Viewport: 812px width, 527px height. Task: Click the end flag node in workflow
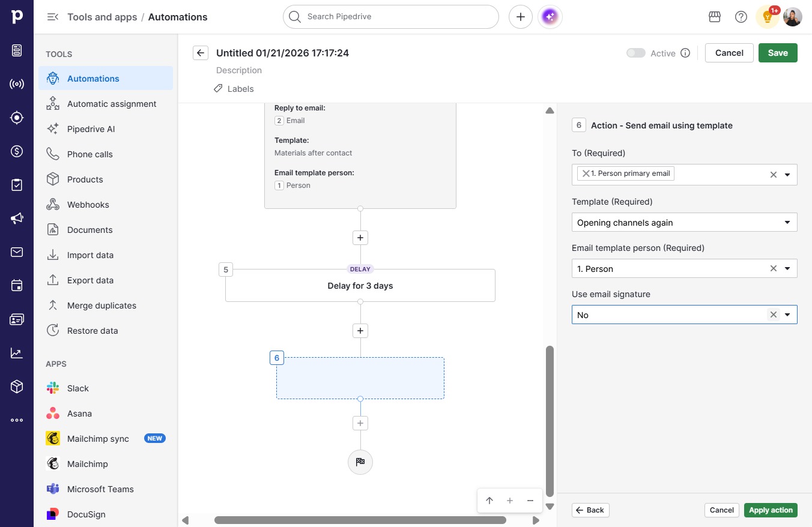360,462
